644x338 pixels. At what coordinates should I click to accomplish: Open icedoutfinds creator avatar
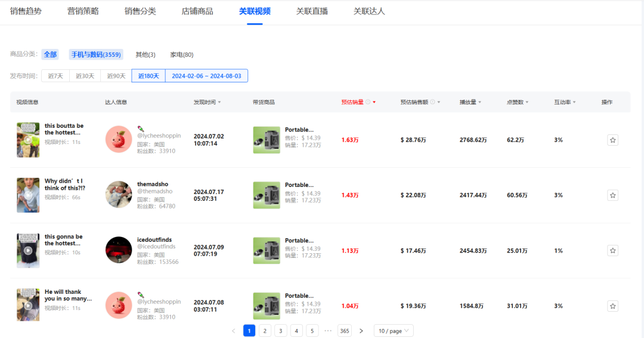pyautogui.click(x=119, y=250)
